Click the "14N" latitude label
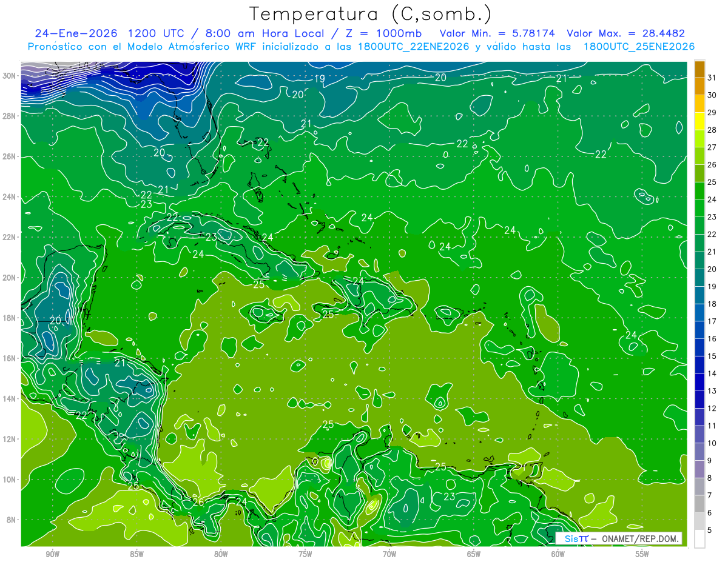 click(x=10, y=399)
